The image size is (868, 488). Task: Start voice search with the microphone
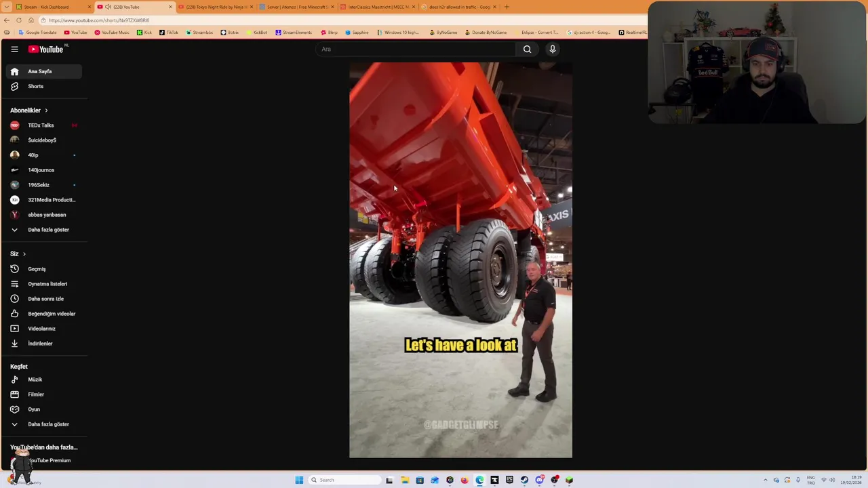[x=553, y=49]
